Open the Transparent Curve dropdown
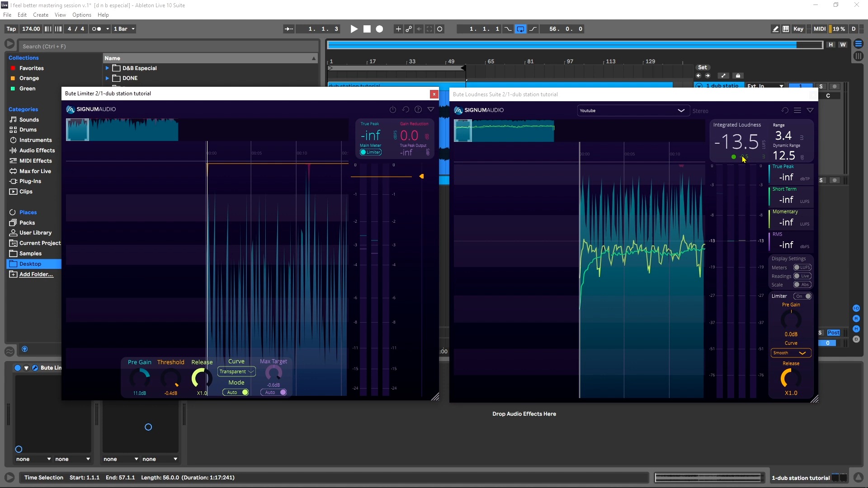868x488 pixels. pyautogui.click(x=236, y=371)
